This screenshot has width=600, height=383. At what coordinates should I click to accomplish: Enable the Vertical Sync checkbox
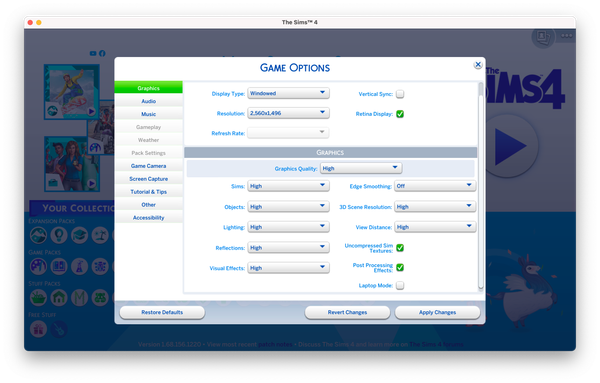coord(400,94)
